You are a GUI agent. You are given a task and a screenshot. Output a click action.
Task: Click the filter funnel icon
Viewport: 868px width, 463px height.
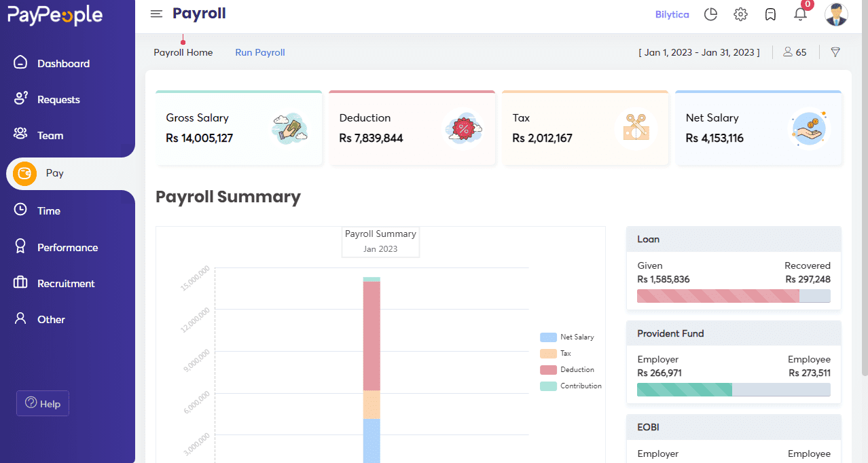click(835, 52)
